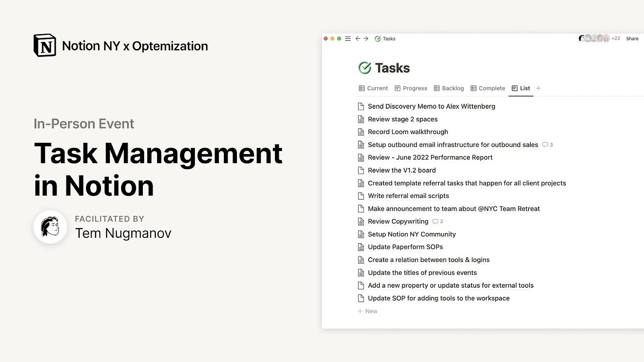
Task: Open Add a new property or update status task
Action: coord(451,285)
